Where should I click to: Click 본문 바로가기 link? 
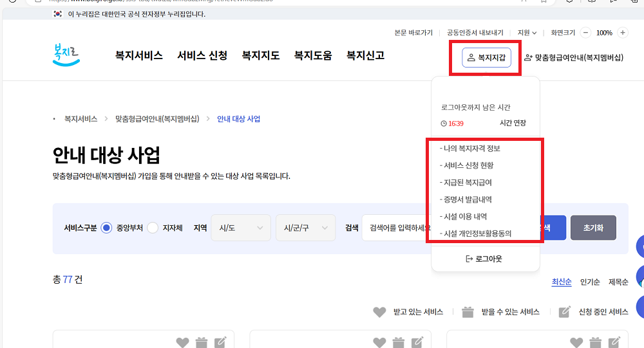413,33
